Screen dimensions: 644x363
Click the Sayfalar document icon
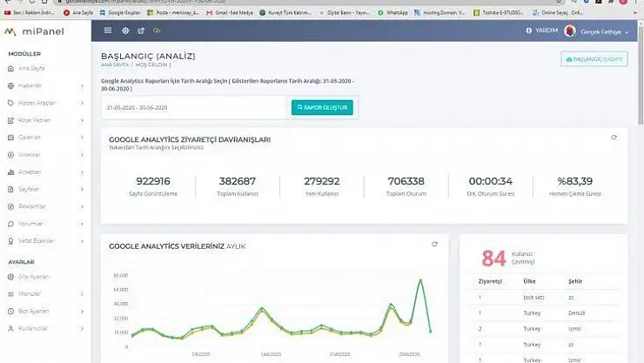click(10, 189)
